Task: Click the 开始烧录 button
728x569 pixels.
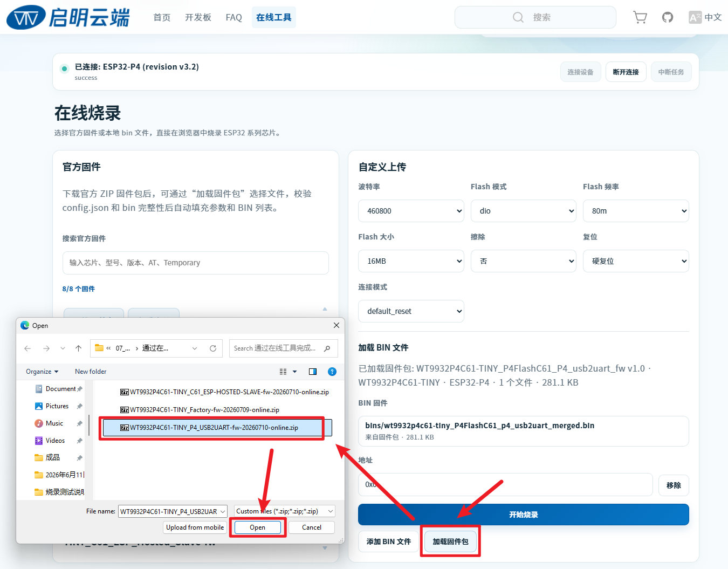Action: click(x=524, y=515)
